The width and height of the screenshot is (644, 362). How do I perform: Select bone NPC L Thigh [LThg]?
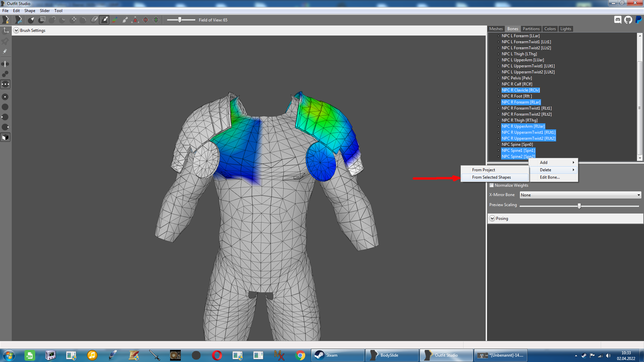coord(519,54)
